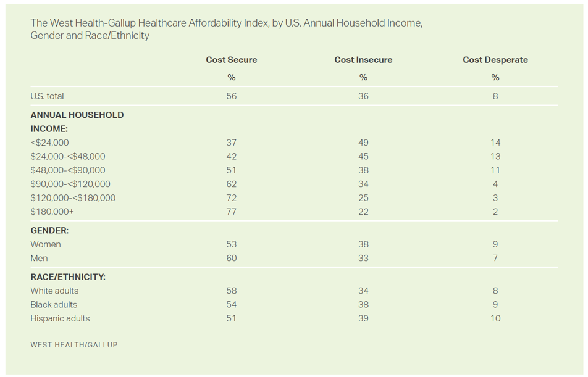Select the Hispanic adults row label

click(x=60, y=318)
